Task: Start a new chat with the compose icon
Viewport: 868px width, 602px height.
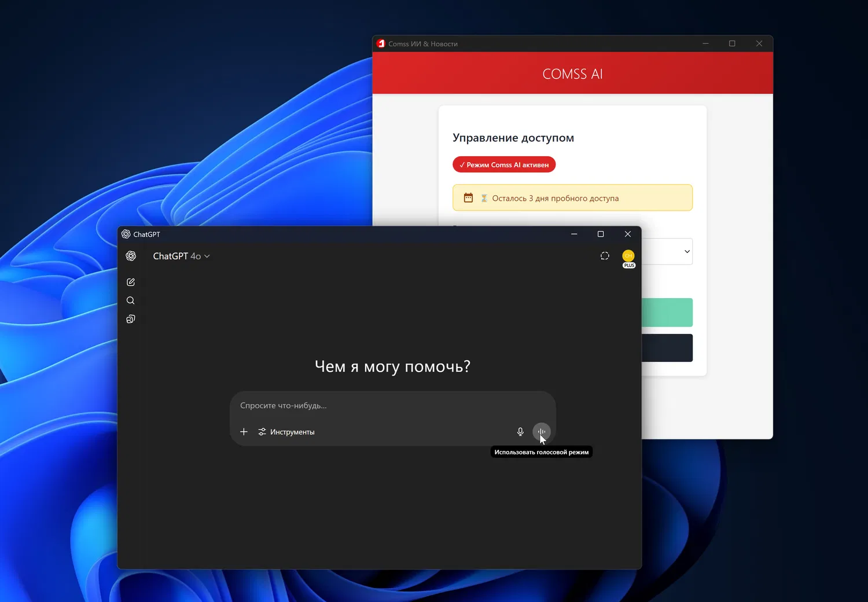Action: 131,282
